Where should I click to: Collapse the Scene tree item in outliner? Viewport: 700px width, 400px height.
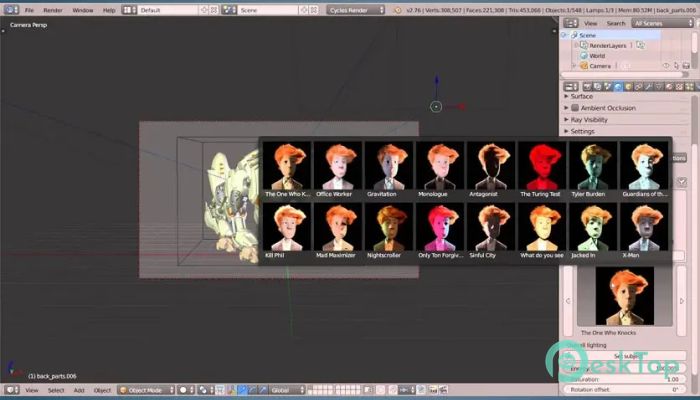point(565,35)
